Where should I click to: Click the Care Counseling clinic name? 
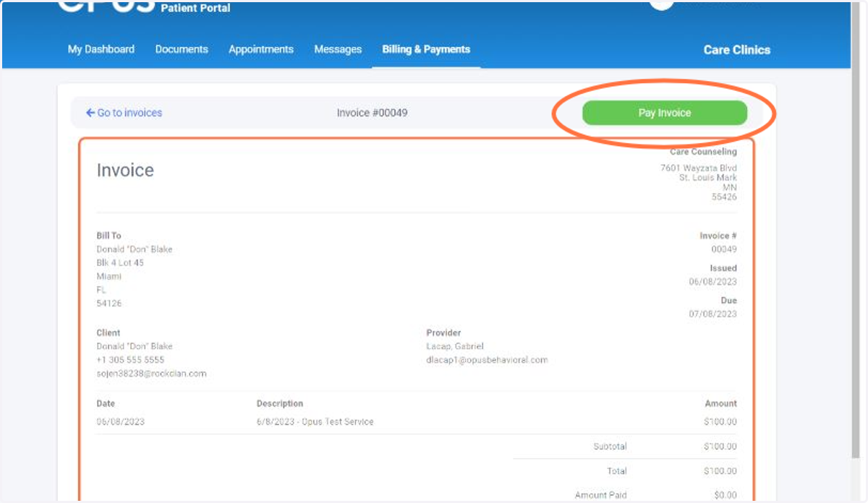point(703,152)
